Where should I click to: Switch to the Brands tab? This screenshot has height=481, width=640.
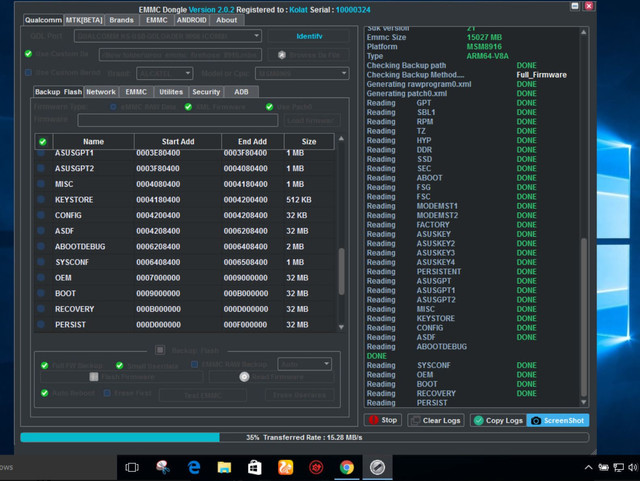click(121, 20)
